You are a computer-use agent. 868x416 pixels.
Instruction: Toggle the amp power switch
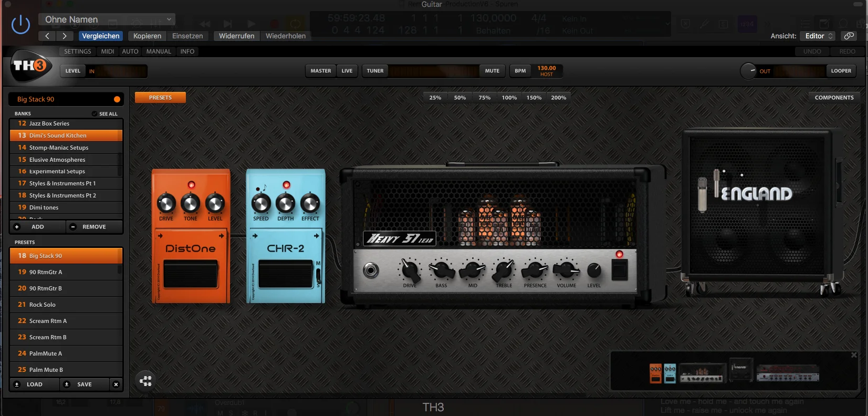(x=620, y=269)
